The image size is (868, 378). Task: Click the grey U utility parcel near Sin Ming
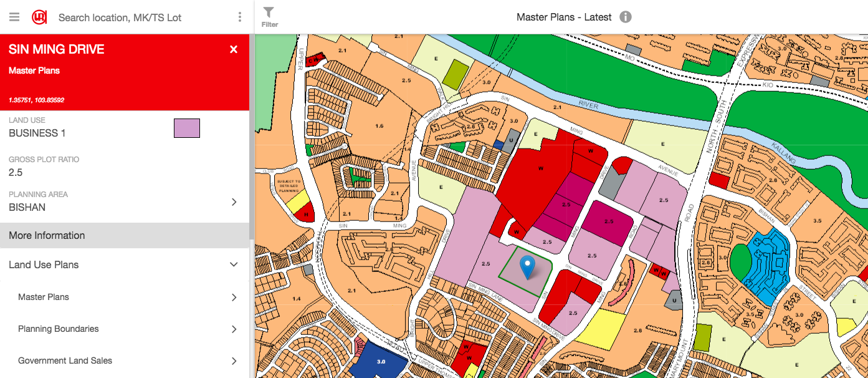click(x=512, y=141)
